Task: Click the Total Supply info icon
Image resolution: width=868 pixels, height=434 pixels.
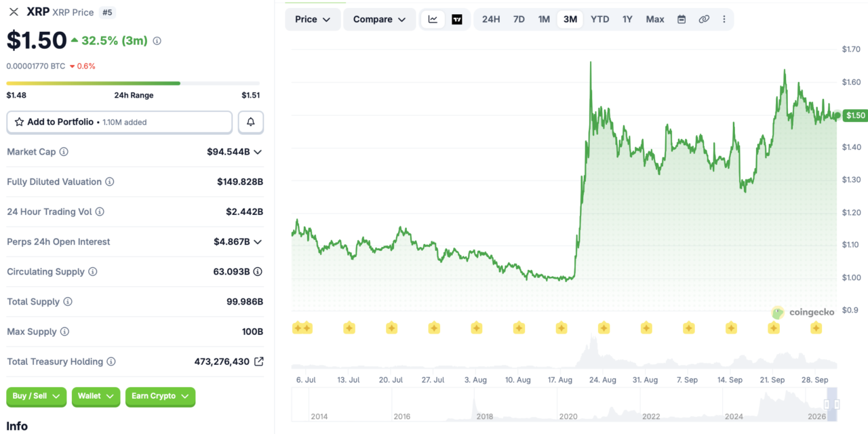Action: tap(67, 302)
